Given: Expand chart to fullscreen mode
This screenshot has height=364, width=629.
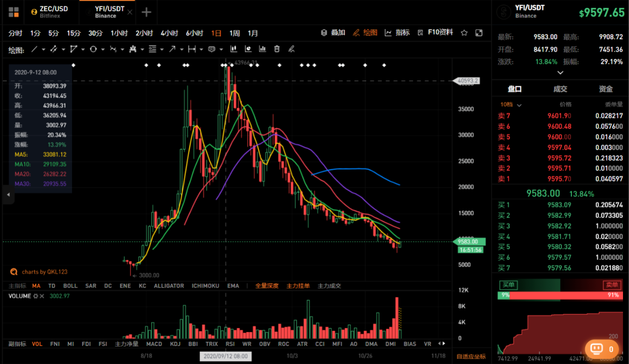Looking at the screenshot, I should click(x=479, y=33).
